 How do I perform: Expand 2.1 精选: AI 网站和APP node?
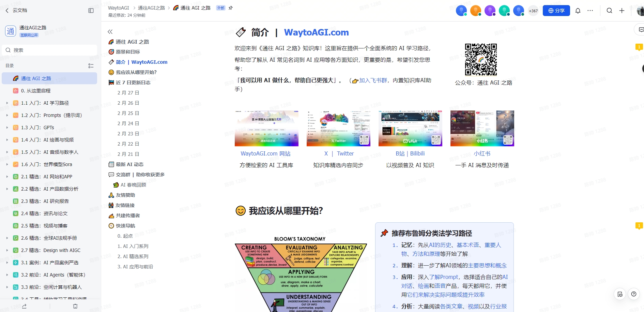coord(7,177)
